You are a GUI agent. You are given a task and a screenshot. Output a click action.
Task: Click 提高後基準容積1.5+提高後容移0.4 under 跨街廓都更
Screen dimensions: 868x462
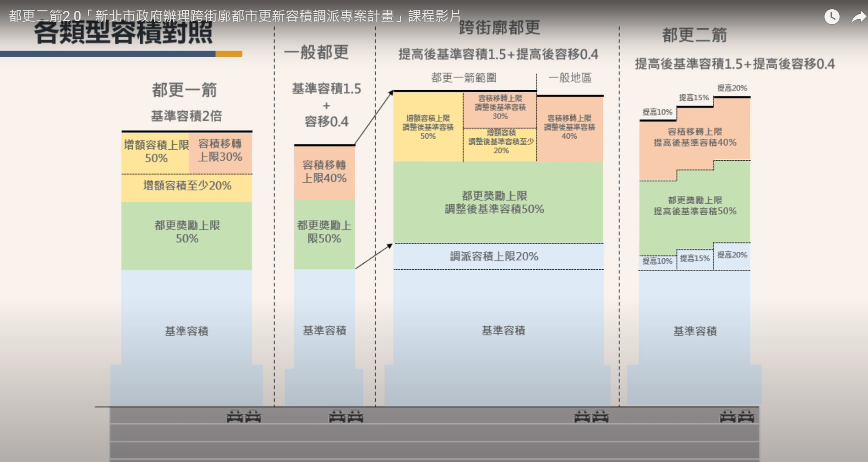[498, 54]
